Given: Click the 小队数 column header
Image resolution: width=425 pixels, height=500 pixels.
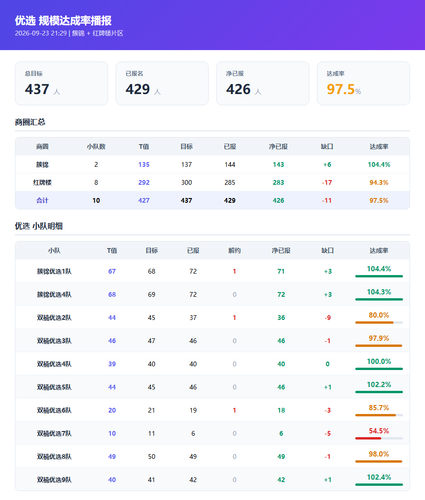Looking at the screenshot, I should [96, 147].
